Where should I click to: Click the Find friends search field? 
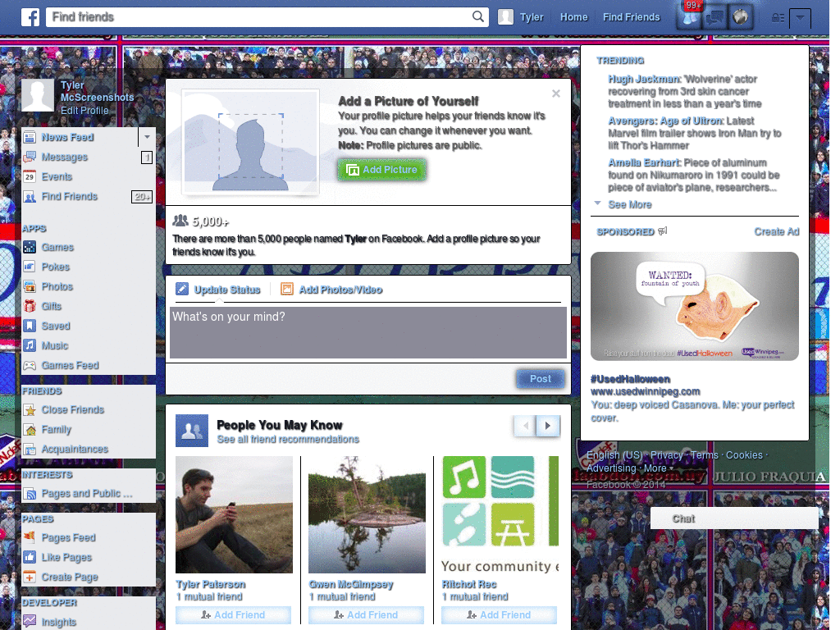(259, 17)
